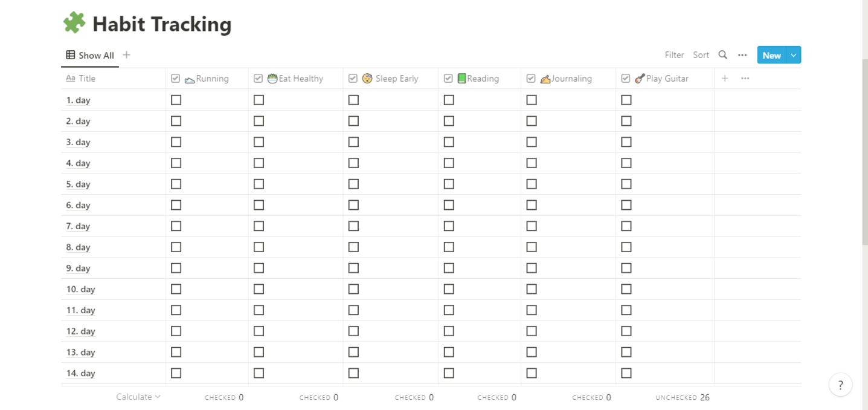The height and width of the screenshot is (410, 868).
Task: Click the green puzzle page icon
Action: 75,24
